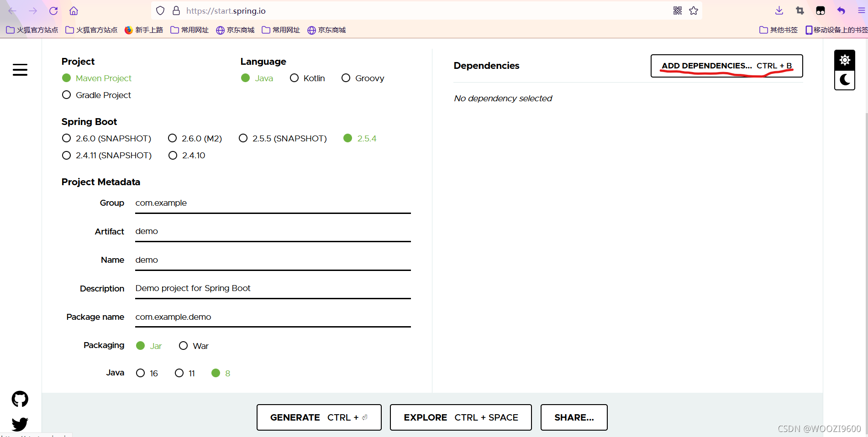Screen dimensions: 868x437
Task: Open 新手上路 bookmark
Action: 144,30
